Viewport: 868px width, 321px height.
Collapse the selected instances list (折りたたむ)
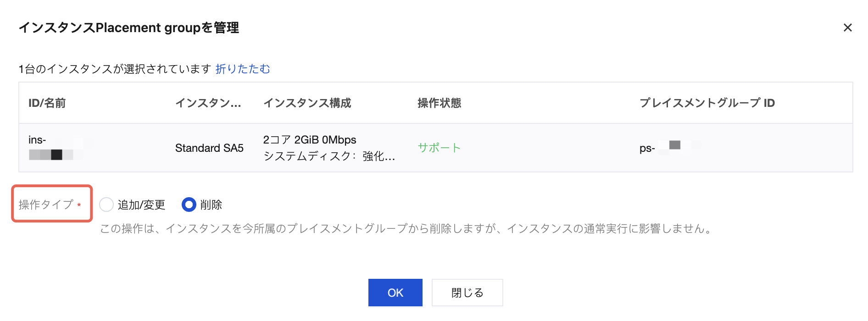pyautogui.click(x=243, y=69)
